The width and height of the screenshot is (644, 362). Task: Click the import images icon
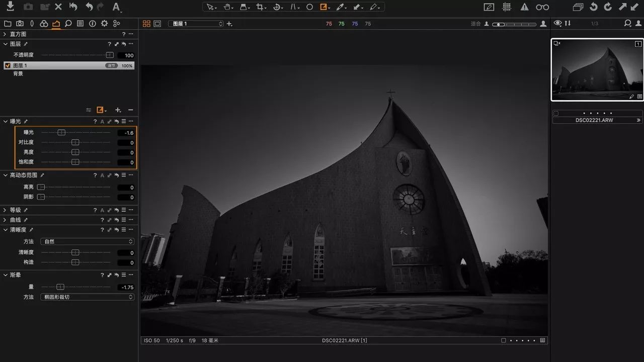11,7
